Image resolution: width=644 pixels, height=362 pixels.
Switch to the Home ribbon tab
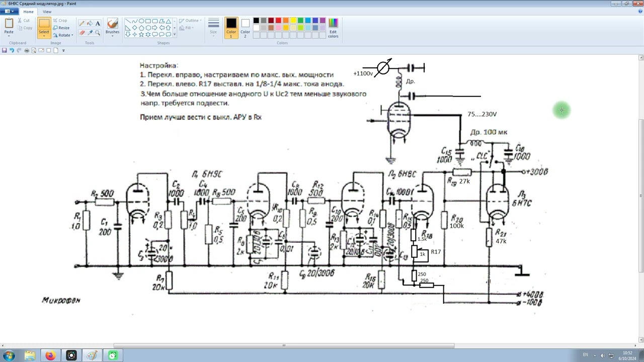[x=28, y=12]
